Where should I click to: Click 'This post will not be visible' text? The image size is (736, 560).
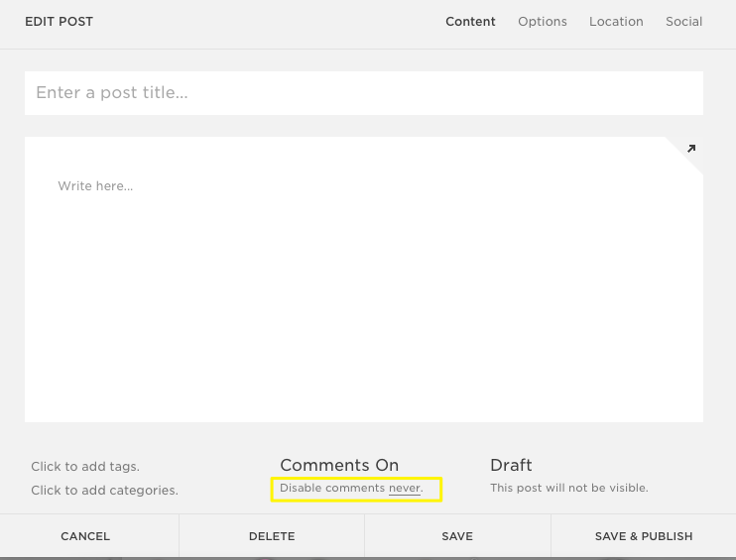coord(568,488)
